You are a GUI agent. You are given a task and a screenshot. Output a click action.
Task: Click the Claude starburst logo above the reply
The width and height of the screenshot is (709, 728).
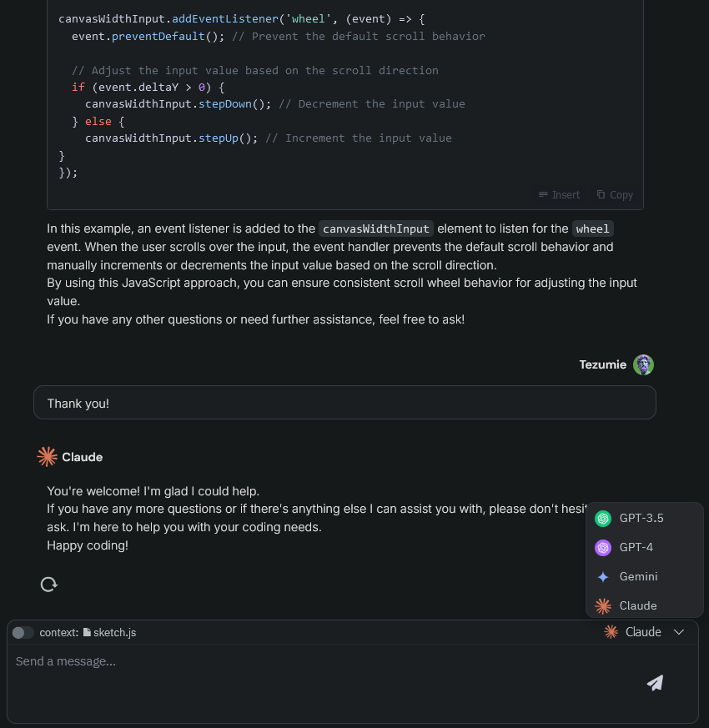click(47, 456)
